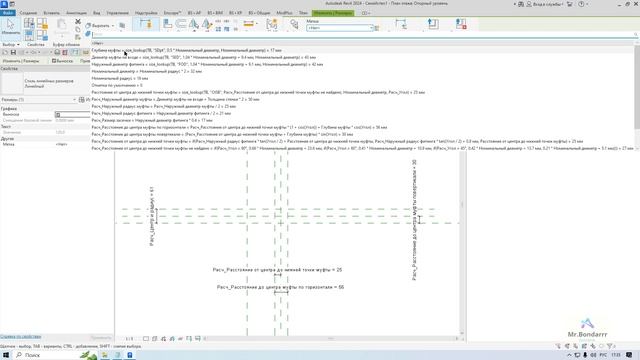
Task: Click the create parameter icon beside label dropdown
Action: (377, 28)
